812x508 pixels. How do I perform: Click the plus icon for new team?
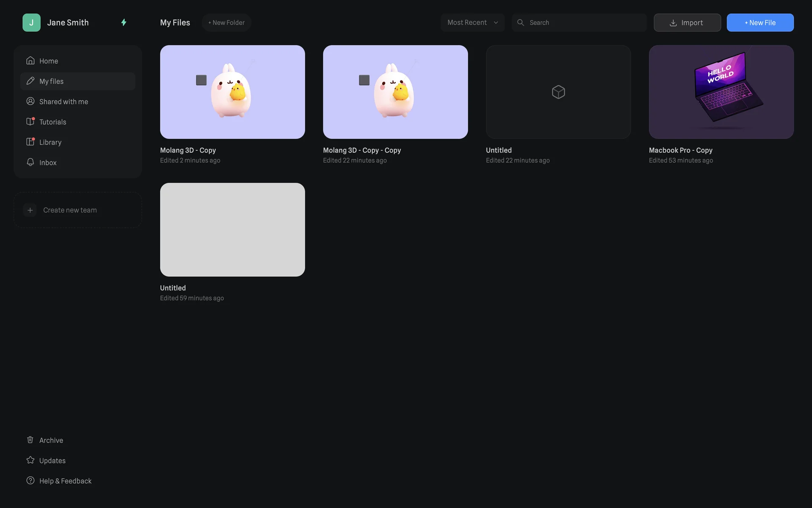point(30,210)
